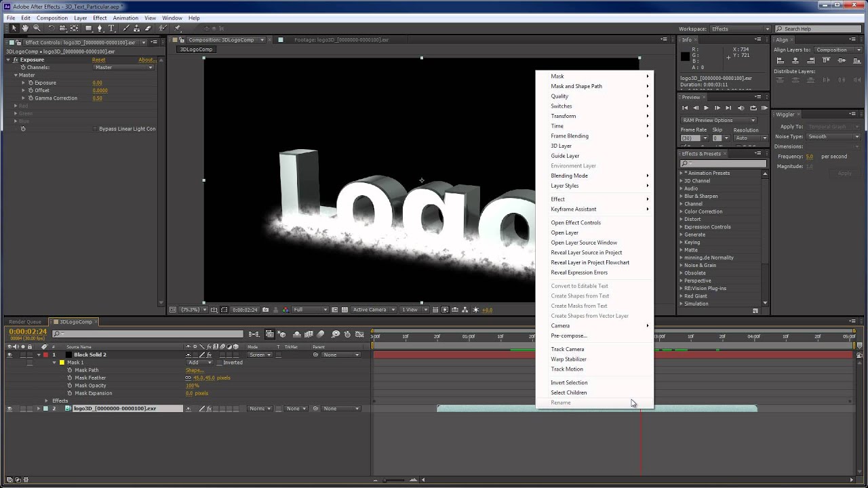The image size is (868, 488).
Task: Open Noise Type Smooth dropdown
Action: 833,136
